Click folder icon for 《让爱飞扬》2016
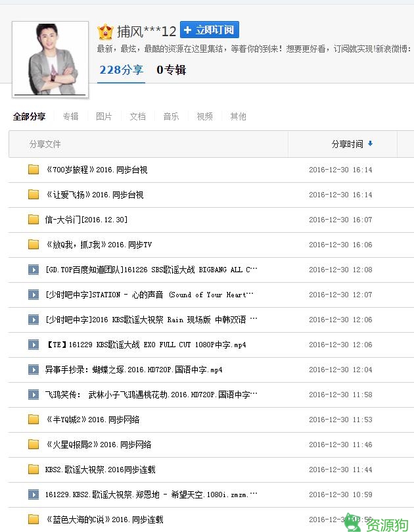The width and height of the screenshot is (414, 532). [x=34, y=195]
